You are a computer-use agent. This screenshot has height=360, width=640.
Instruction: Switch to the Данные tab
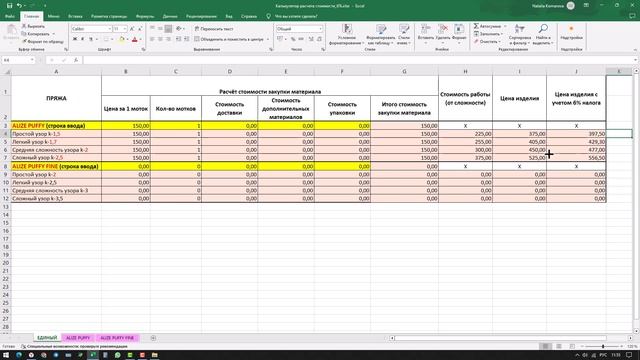pos(170,16)
